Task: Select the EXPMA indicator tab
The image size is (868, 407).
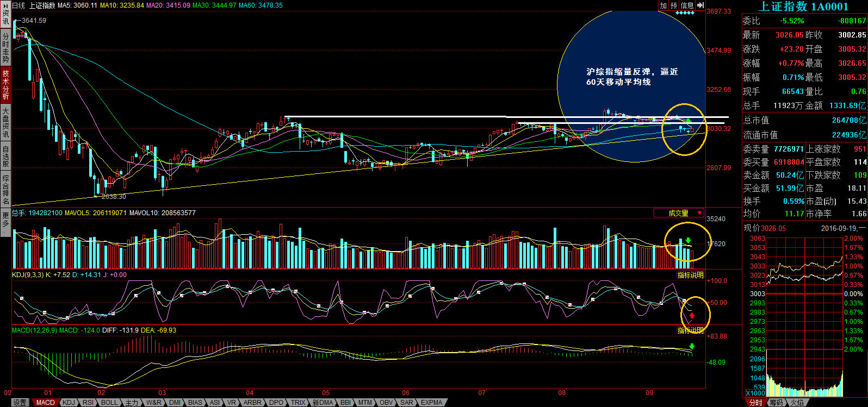Action: [431, 403]
